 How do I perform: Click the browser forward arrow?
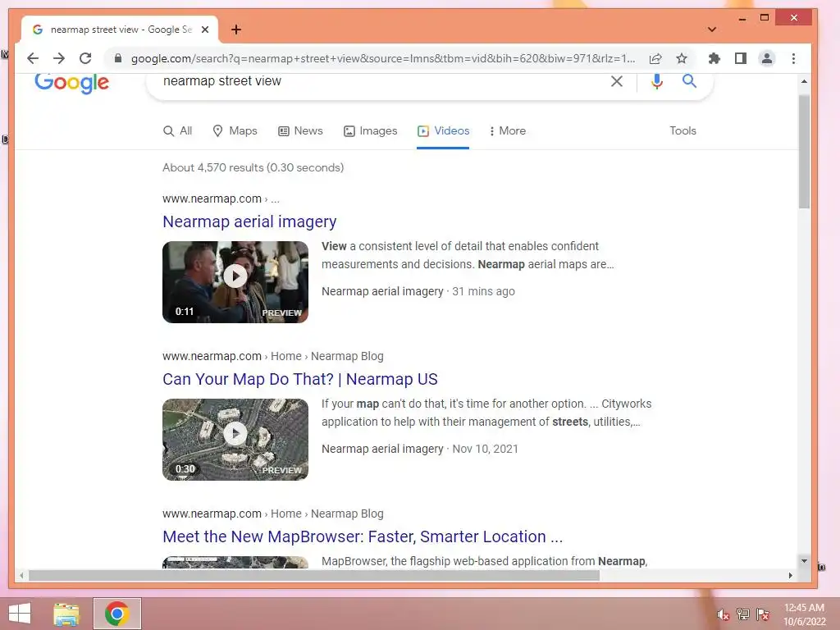coord(59,58)
